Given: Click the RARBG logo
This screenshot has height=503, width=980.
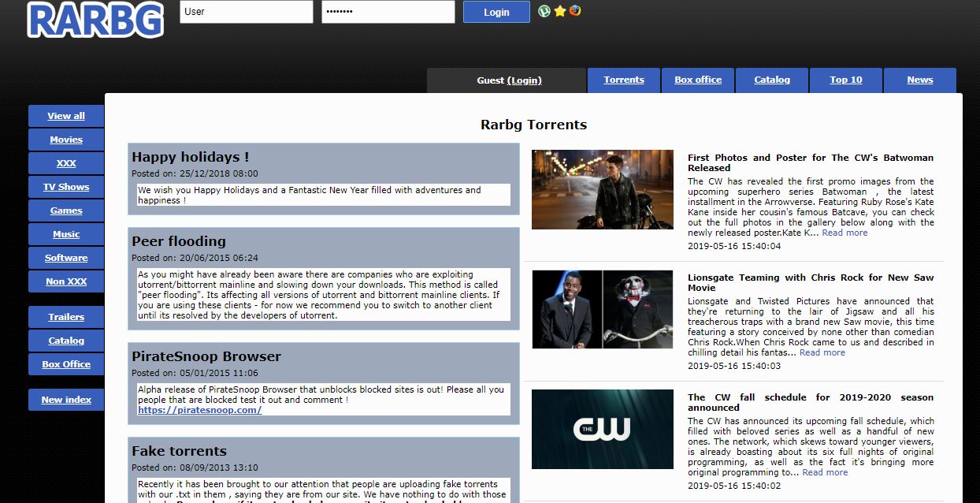Looking at the screenshot, I should [x=95, y=19].
